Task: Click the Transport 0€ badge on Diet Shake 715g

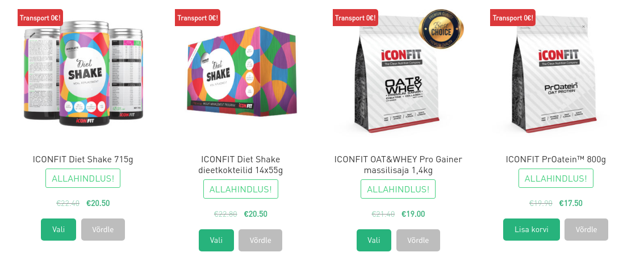Action: [x=40, y=18]
